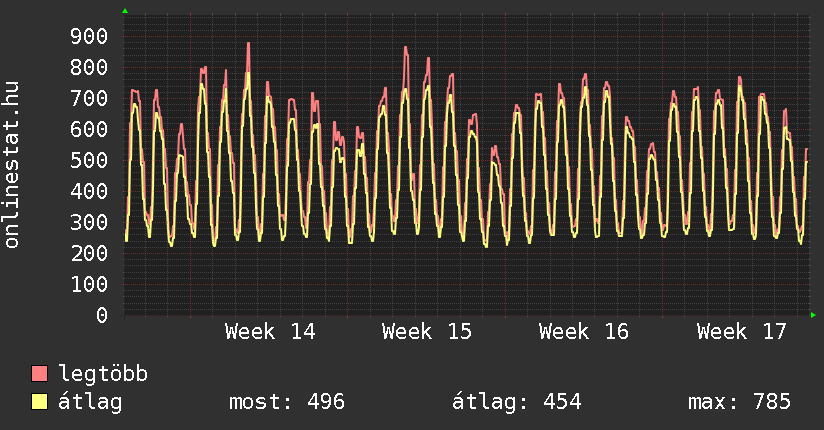824x430 pixels.
Task: Click the 0 y-axis label
Action: click(101, 315)
